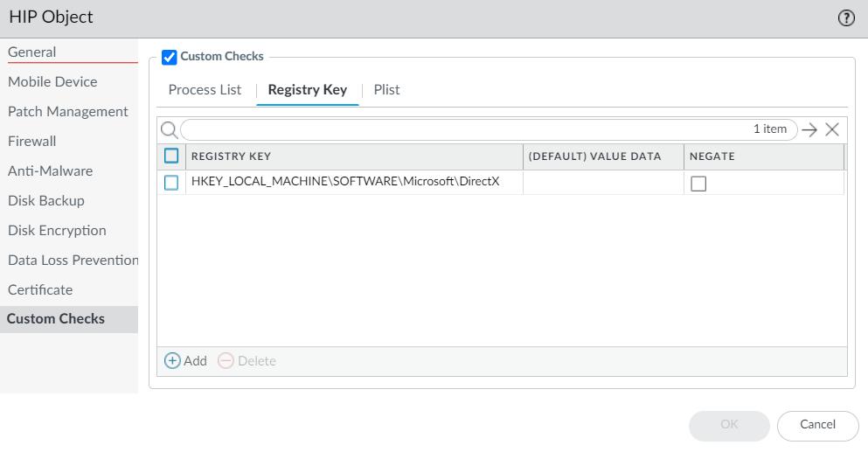
Task: Clear the search with X icon
Action: click(832, 129)
